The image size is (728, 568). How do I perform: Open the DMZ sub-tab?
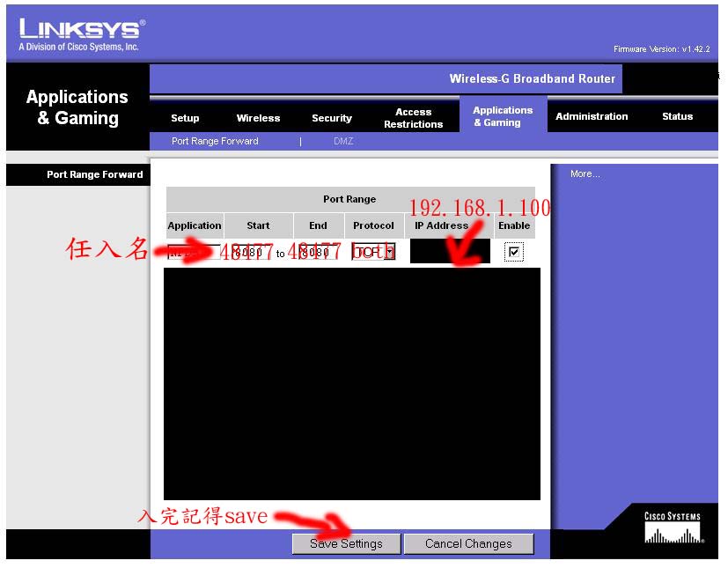click(343, 141)
